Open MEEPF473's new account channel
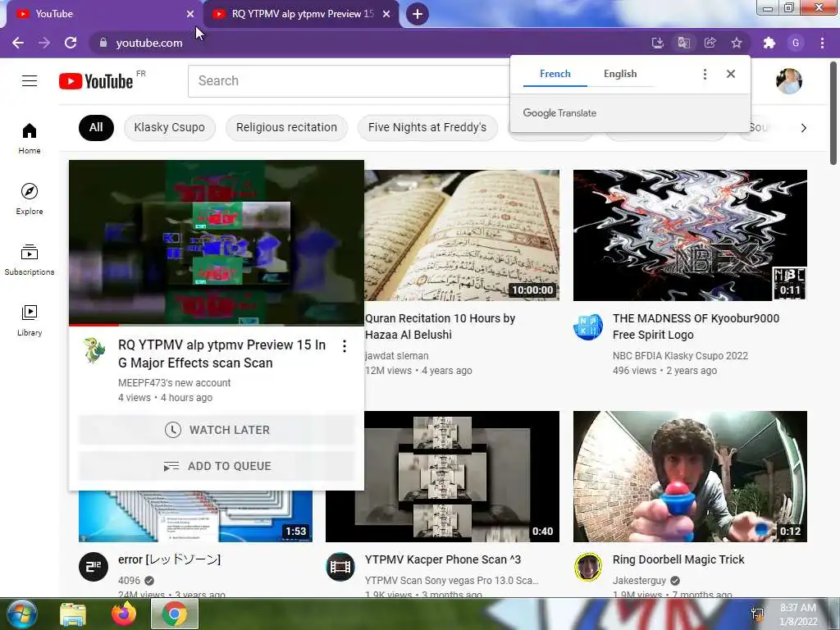This screenshot has height=630, width=840. click(x=174, y=383)
